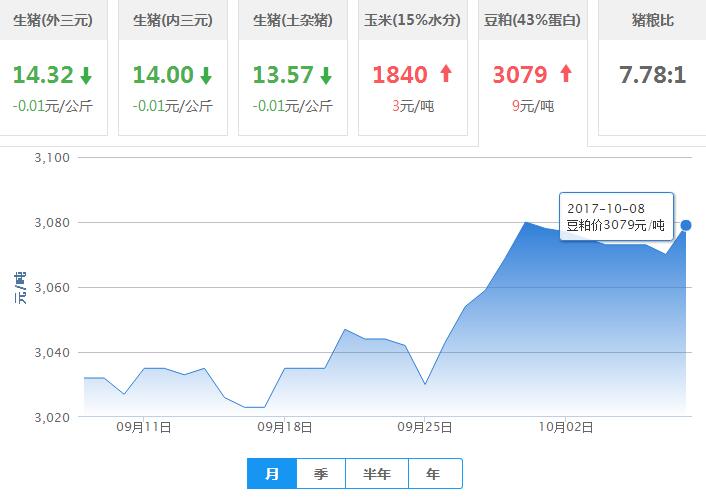Click green down arrow beside 14.00
The height and width of the screenshot is (497, 706).
tap(206, 76)
